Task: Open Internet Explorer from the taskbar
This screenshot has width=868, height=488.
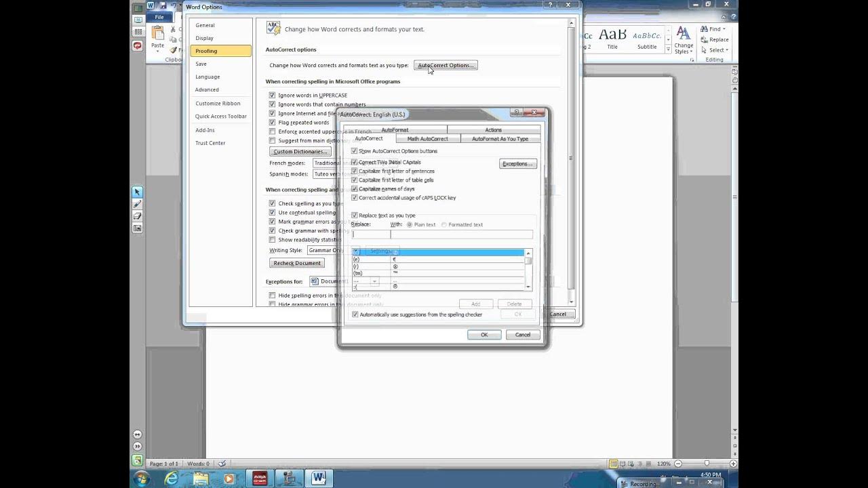Action: point(172,478)
